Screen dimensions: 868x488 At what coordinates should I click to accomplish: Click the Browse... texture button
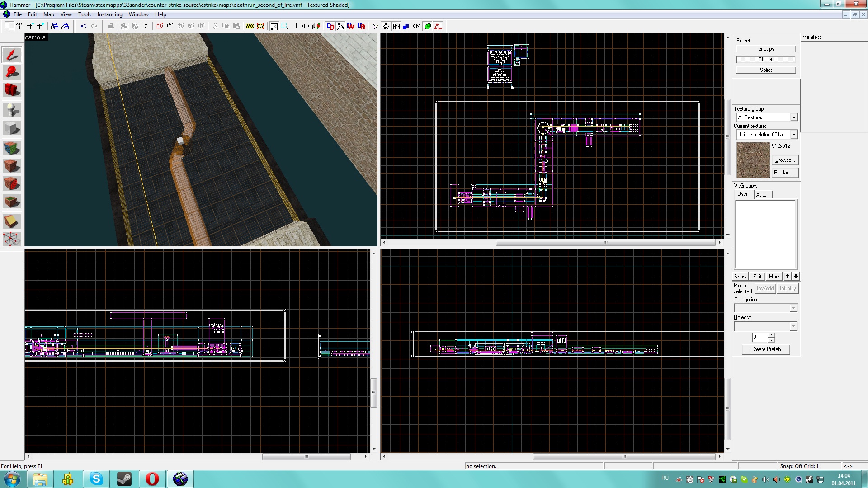point(784,160)
